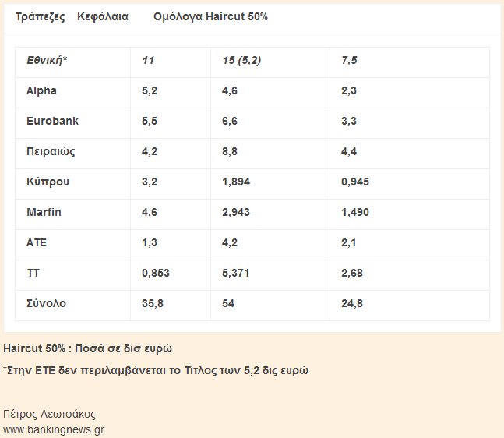This screenshot has height=438, width=504.
Task: Click the Κεφάλαια column heading
Action: tap(103, 16)
